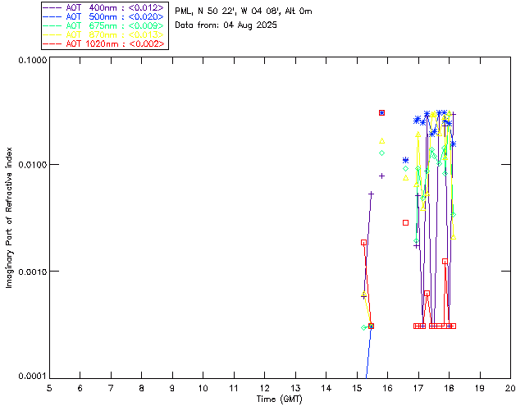Click the 0.1000 y-axis tick label

click(x=31, y=60)
